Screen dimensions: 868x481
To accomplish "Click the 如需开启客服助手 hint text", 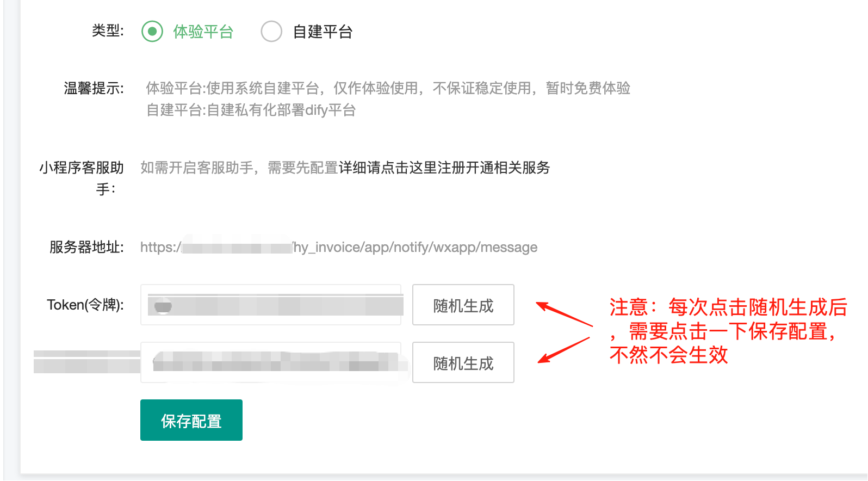I will [x=239, y=168].
